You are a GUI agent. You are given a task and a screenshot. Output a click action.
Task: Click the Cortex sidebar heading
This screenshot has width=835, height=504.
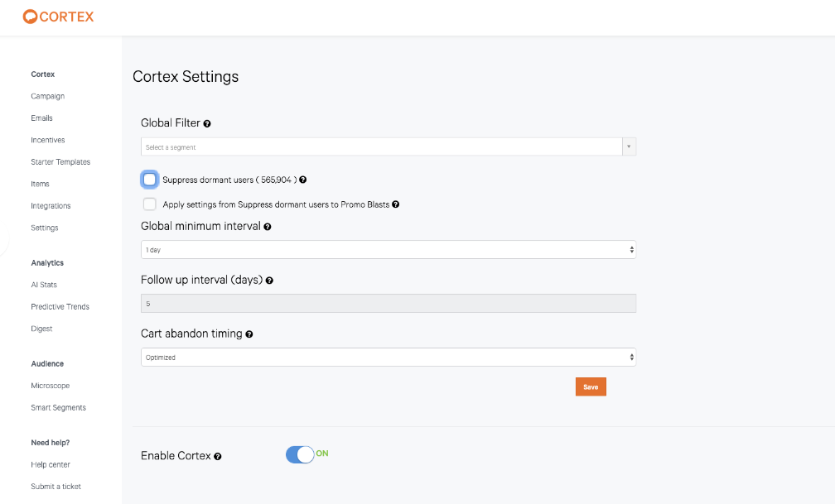pyautogui.click(x=42, y=74)
